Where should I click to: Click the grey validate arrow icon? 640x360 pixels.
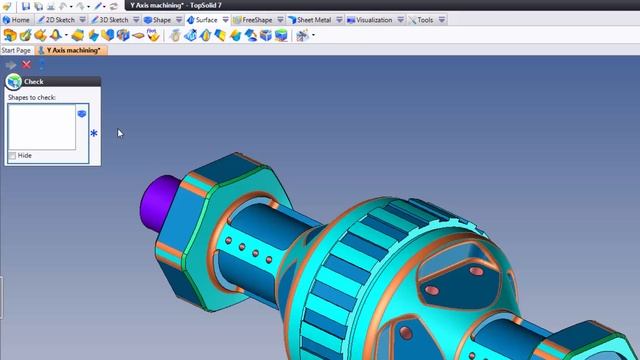click(11, 65)
